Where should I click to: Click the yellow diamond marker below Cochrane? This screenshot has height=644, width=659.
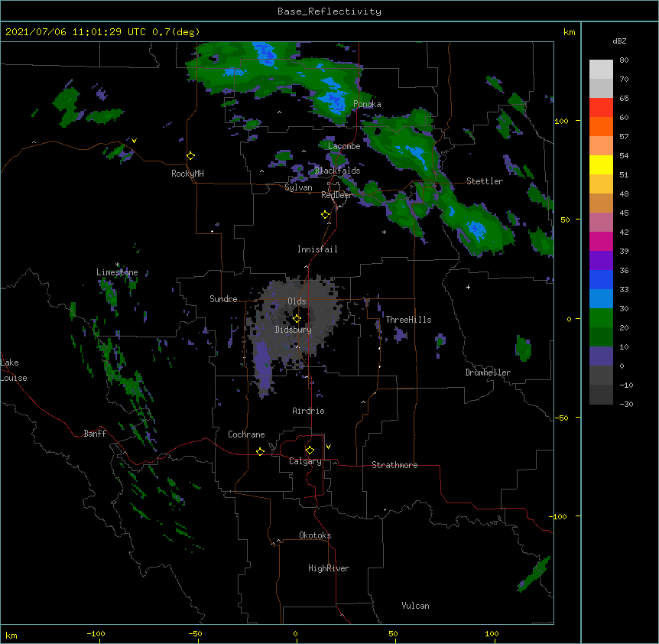click(x=260, y=451)
